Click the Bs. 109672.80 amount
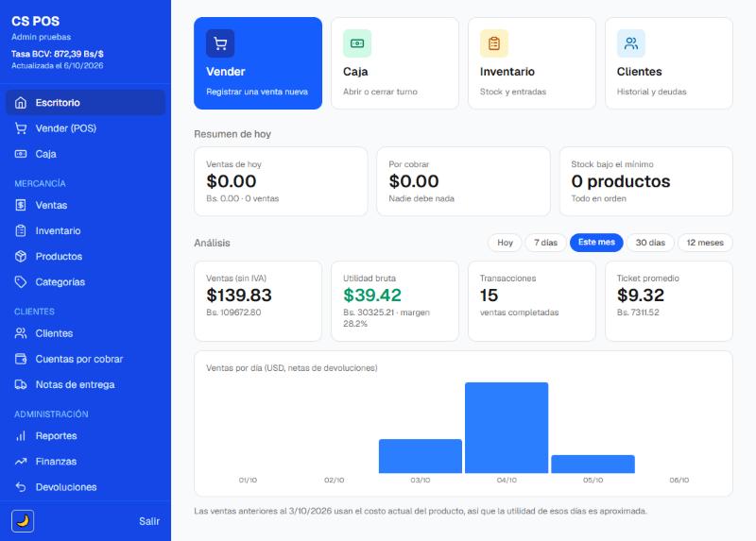 coord(233,313)
